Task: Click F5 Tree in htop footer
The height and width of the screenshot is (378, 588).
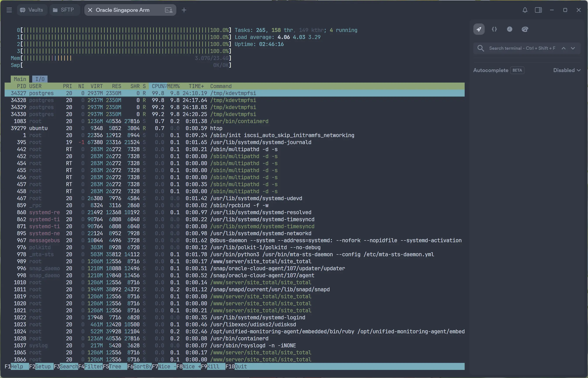Action: 115,366
